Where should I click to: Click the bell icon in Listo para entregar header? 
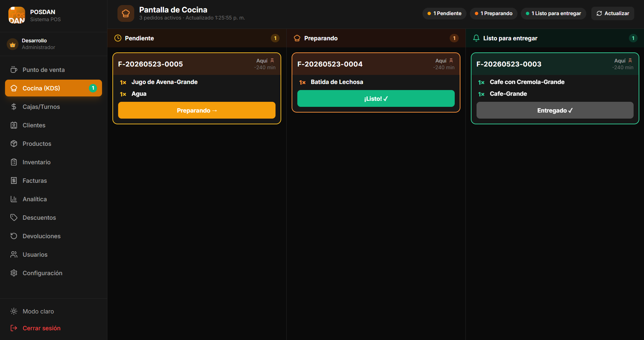pyautogui.click(x=476, y=38)
